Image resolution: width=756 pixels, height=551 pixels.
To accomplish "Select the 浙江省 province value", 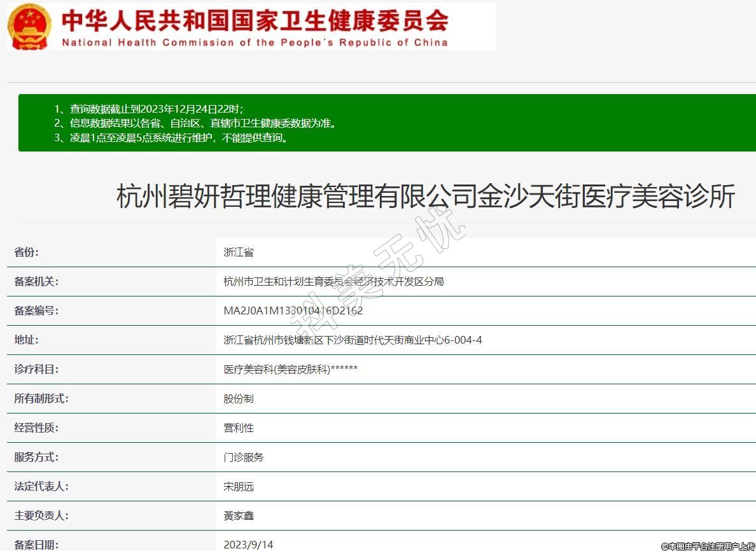I will 239,253.
